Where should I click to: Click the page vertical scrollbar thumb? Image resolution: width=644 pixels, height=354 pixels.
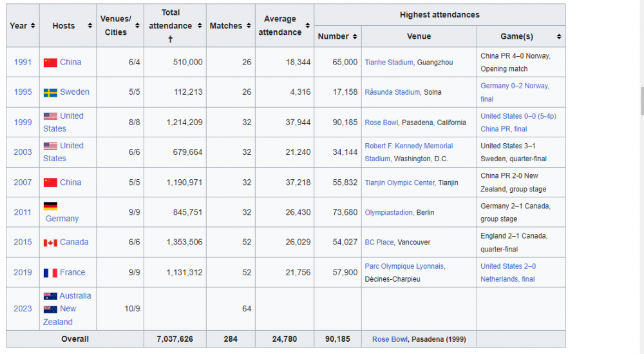[x=641, y=100]
